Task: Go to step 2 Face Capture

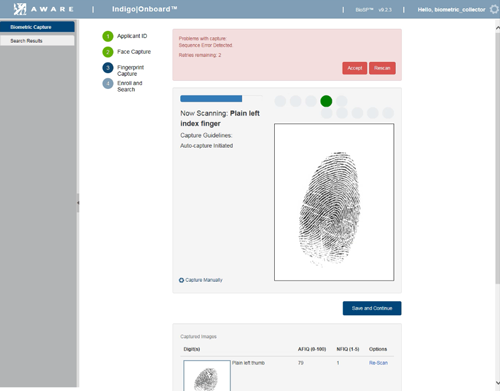Action: [x=108, y=52]
